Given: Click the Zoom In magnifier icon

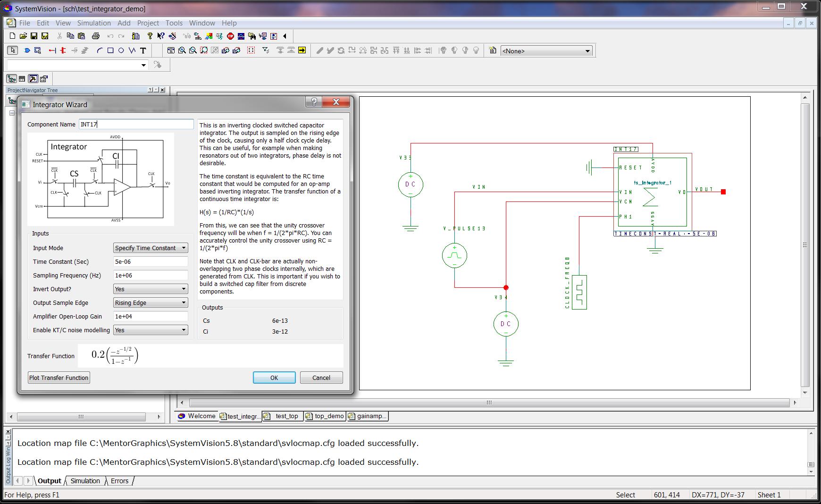Looking at the screenshot, I should pos(182,50).
